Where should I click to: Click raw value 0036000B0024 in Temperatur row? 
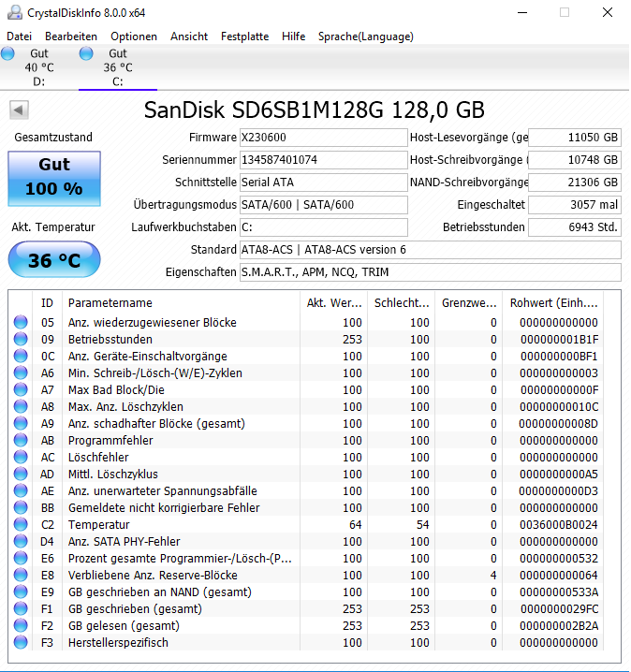(x=559, y=524)
